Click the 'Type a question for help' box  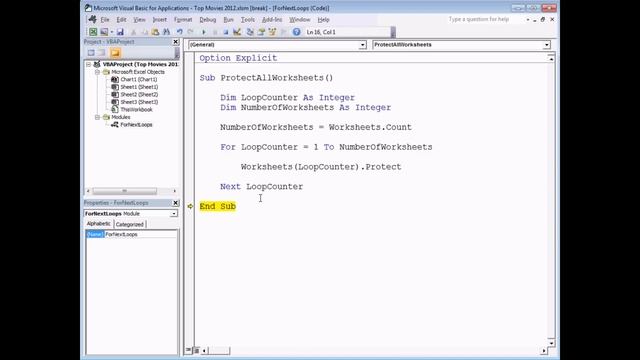pos(485,19)
